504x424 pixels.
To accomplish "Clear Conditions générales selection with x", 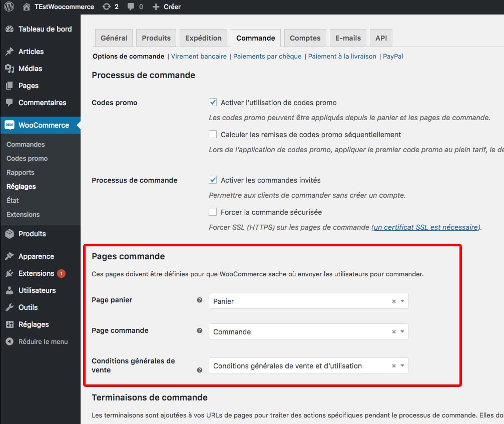I will [x=394, y=366].
